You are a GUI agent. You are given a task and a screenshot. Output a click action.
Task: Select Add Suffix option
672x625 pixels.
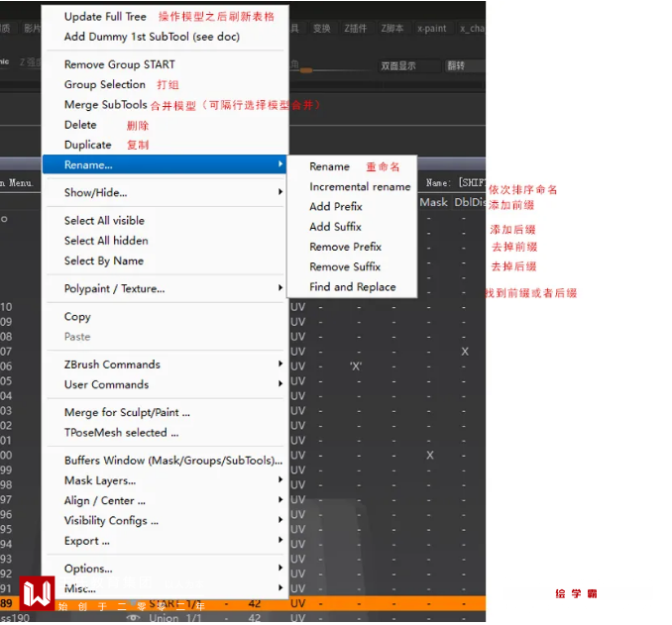(336, 227)
